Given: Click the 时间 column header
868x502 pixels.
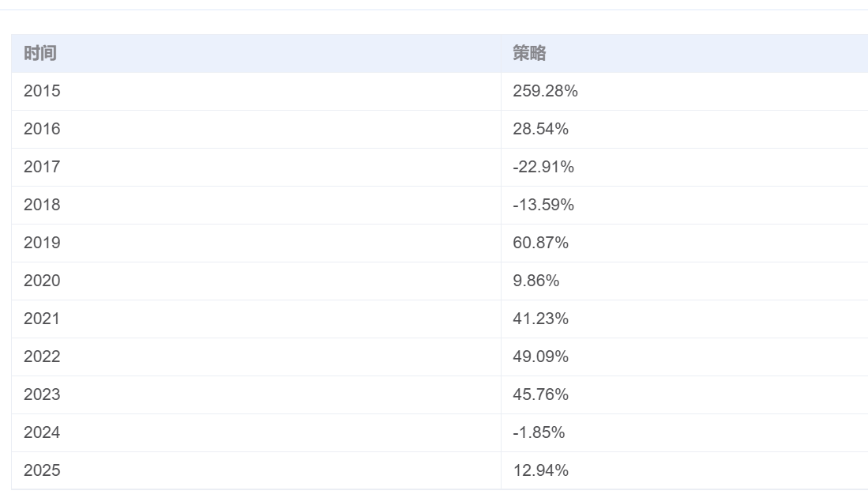Looking at the screenshot, I should (40, 54).
